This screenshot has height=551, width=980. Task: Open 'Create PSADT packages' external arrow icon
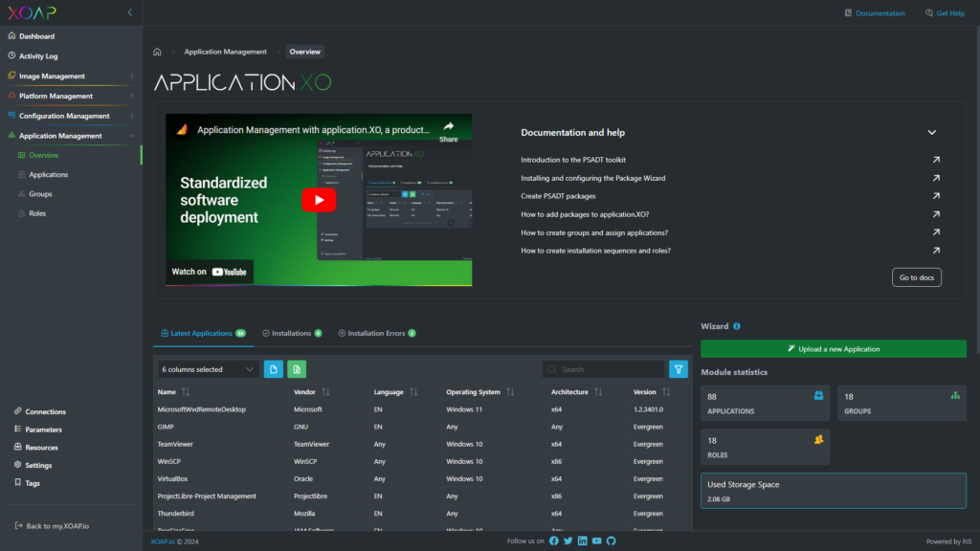click(936, 196)
